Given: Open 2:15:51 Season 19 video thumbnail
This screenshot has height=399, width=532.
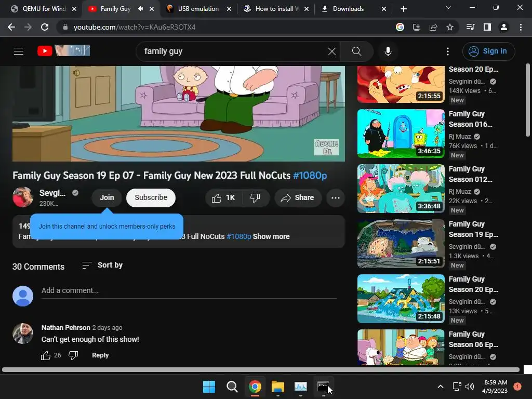Looking at the screenshot, I should click(401, 244).
